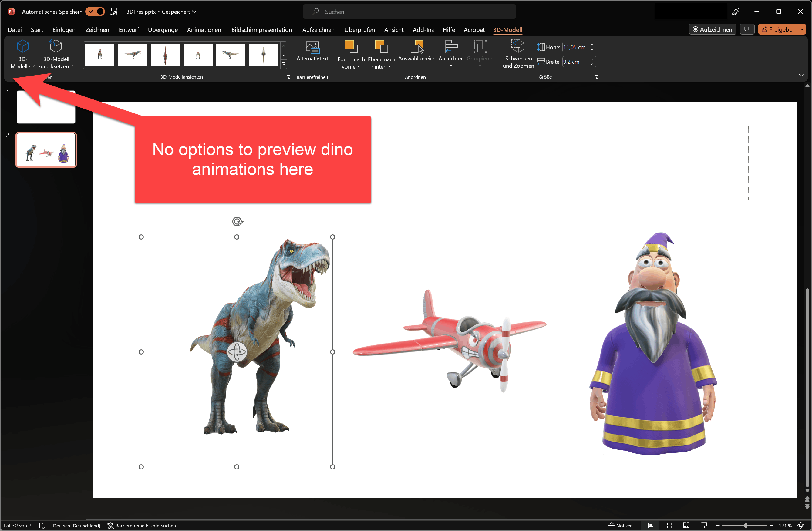This screenshot has width=812, height=531.
Task: Toggle Notizen pane in status bar
Action: pos(621,526)
